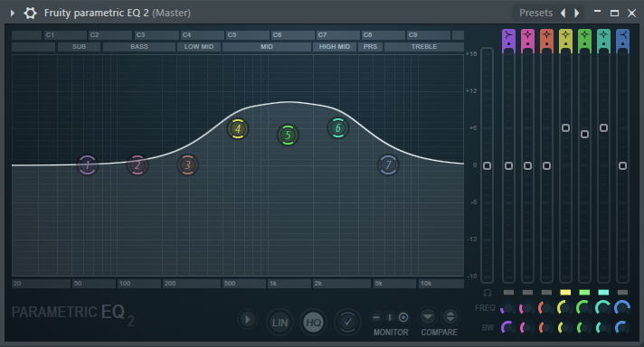Toggle LIN linear phase mode
This screenshot has width=644, height=347.
[279, 323]
